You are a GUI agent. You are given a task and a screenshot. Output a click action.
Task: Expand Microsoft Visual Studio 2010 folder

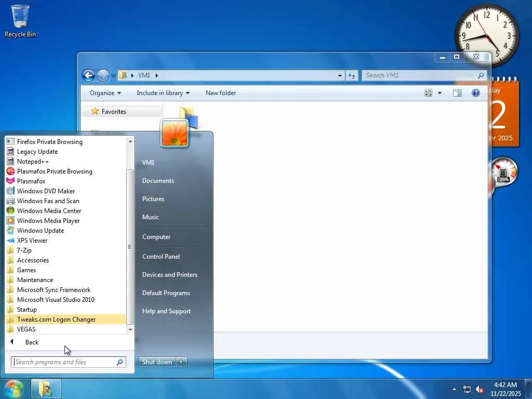[x=65, y=300]
